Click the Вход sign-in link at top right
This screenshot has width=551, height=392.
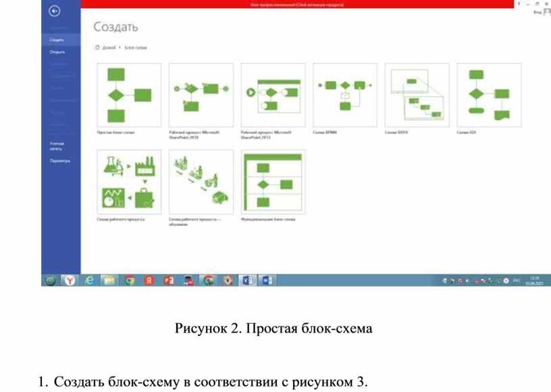(537, 12)
